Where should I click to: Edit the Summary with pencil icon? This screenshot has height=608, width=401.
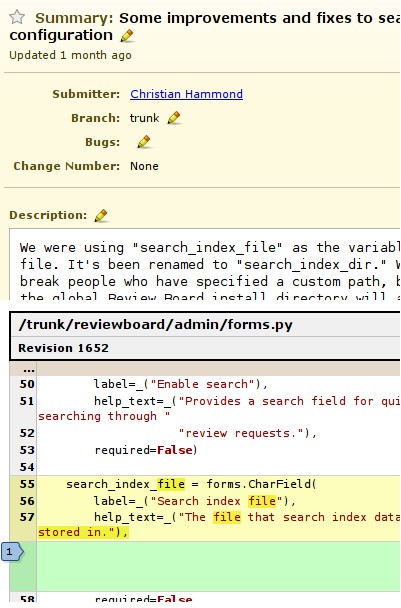pyautogui.click(x=127, y=36)
